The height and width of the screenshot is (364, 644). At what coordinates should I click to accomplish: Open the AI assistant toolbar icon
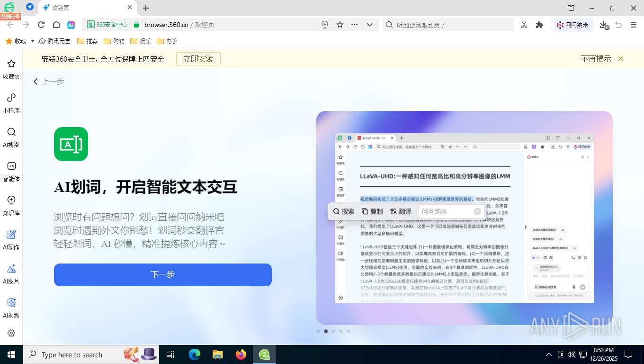pos(71,25)
